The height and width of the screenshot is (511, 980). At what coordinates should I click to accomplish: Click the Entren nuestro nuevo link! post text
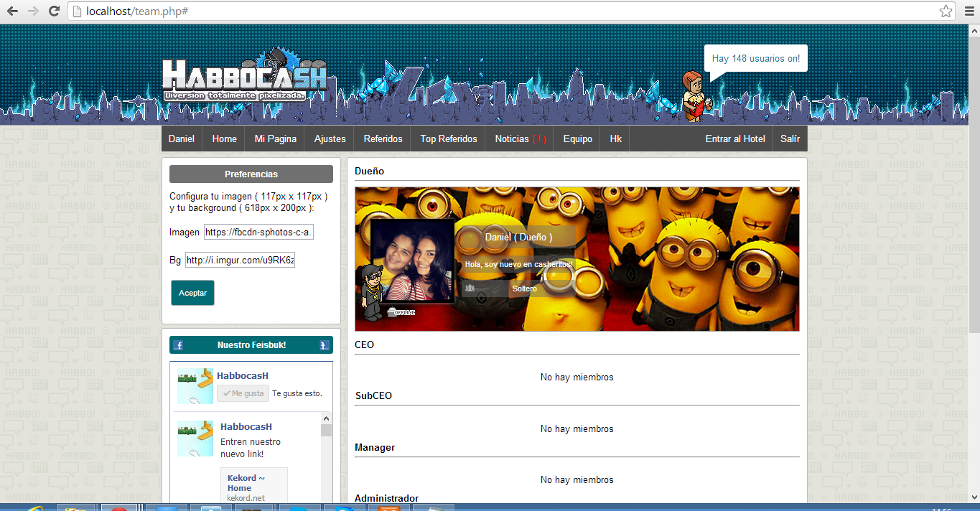pos(251,448)
